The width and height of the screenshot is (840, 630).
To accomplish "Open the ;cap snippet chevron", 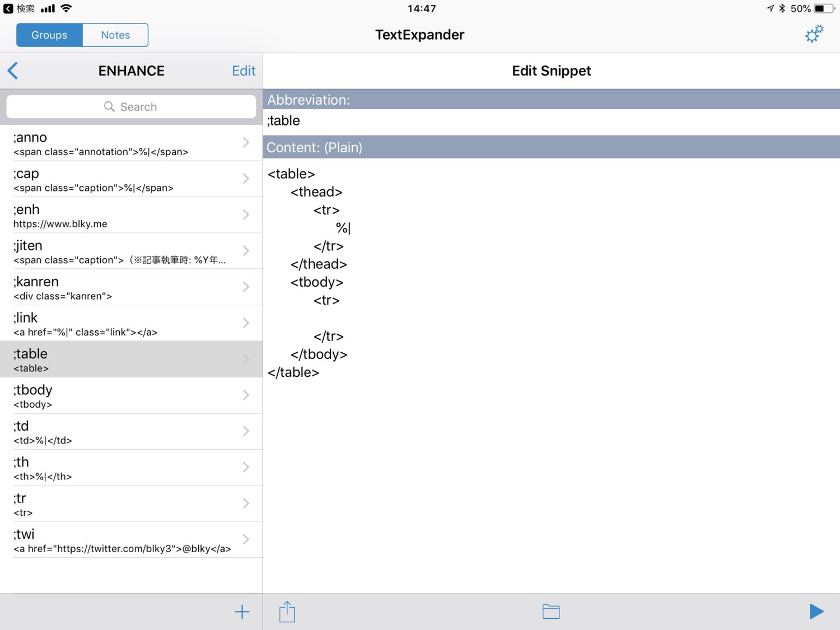I will [246, 179].
